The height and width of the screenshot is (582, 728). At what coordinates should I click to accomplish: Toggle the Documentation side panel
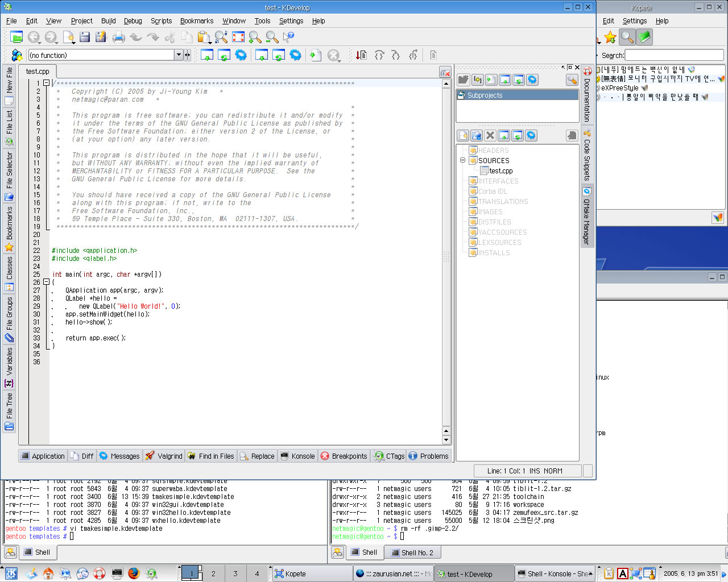coord(587,95)
